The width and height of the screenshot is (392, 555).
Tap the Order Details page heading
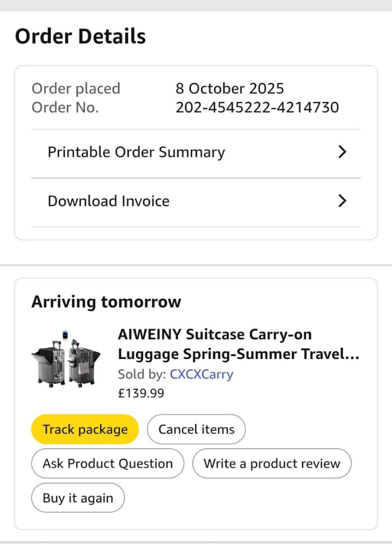(x=81, y=36)
